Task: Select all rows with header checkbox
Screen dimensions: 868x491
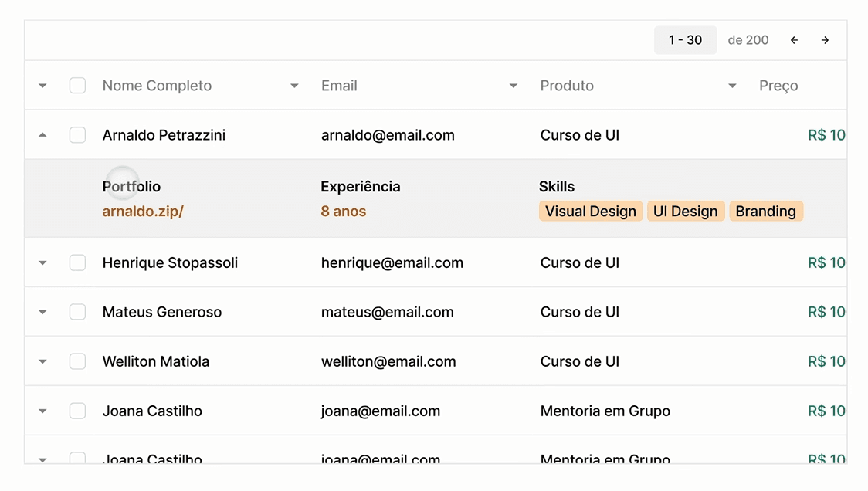Action: (77, 86)
